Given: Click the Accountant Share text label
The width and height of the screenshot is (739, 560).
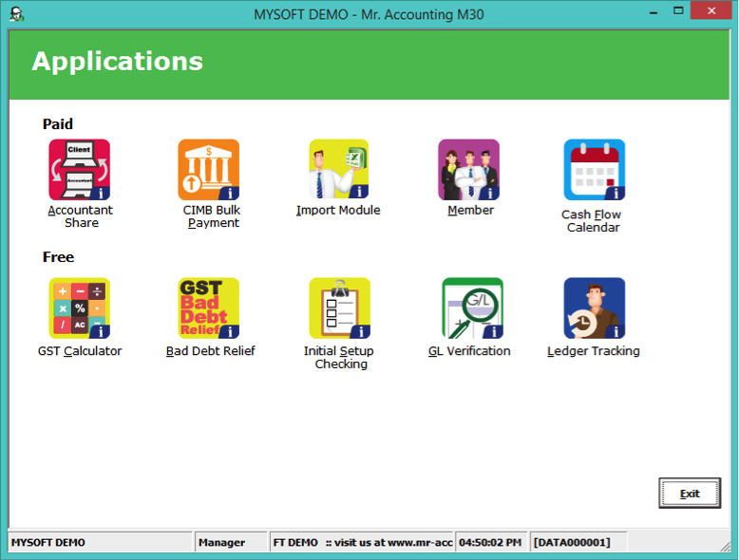Looking at the screenshot, I should [x=81, y=216].
